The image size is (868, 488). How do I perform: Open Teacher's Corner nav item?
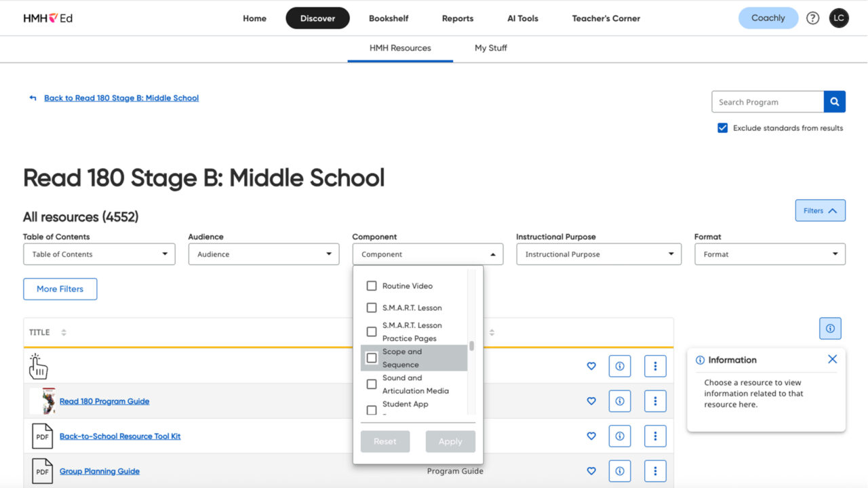(606, 18)
